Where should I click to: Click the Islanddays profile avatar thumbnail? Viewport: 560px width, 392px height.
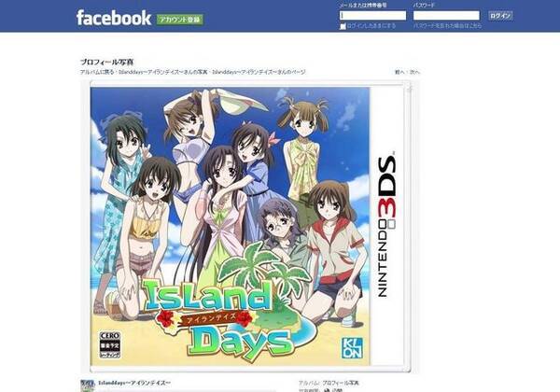coord(88,385)
